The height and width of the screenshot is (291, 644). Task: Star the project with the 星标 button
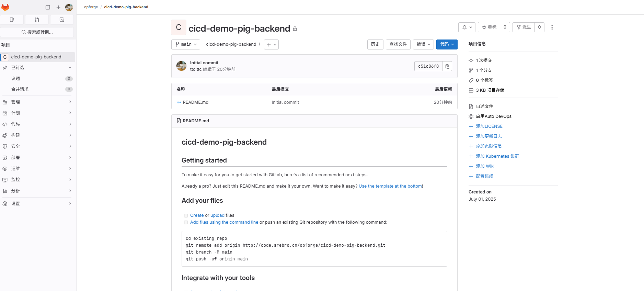point(489,27)
